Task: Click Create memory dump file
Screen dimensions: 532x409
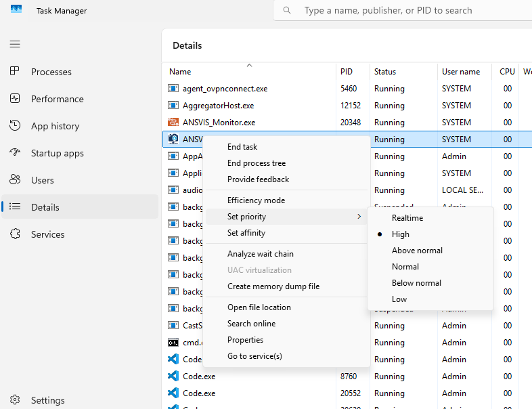Action: [273, 286]
